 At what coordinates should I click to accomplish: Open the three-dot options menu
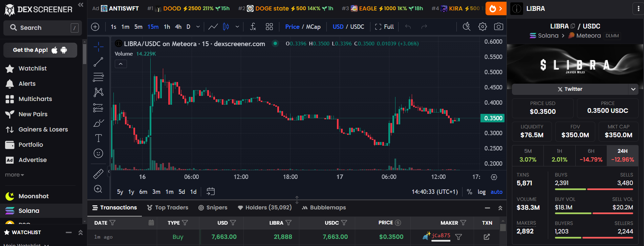tap(638, 9)
